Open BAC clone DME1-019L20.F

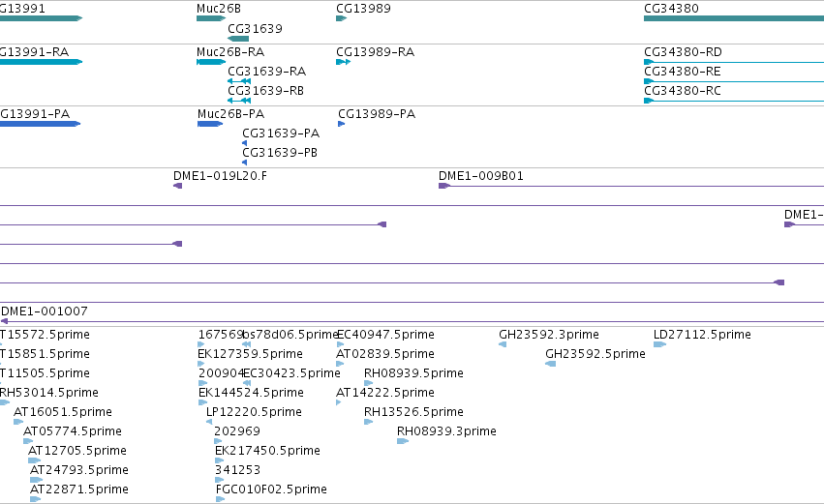[220, 176]
